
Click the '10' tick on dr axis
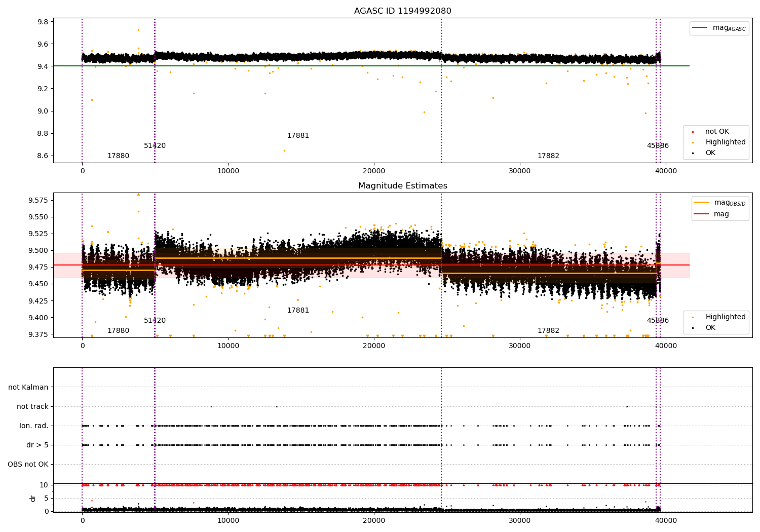pos(44,485)
